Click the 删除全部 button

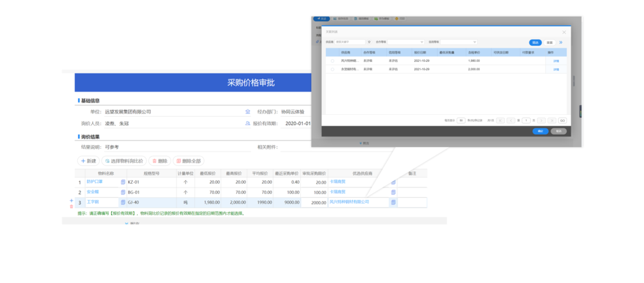point(188,161)
